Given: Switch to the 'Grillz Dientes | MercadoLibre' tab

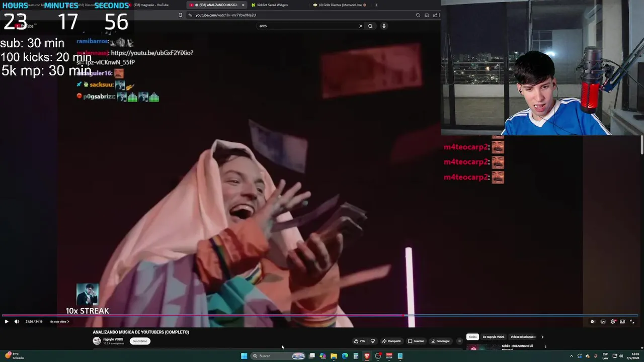Looking at the screenshot, I should (x=340, y=5).
